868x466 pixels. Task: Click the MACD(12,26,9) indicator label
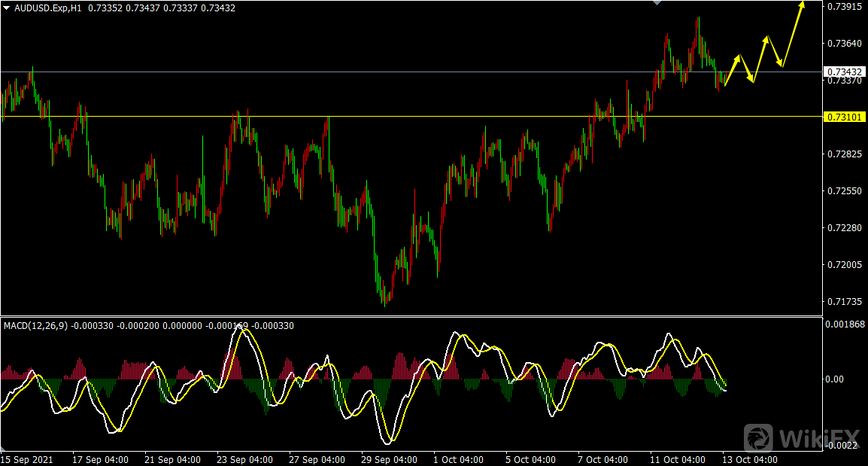(x=36, y=326)
